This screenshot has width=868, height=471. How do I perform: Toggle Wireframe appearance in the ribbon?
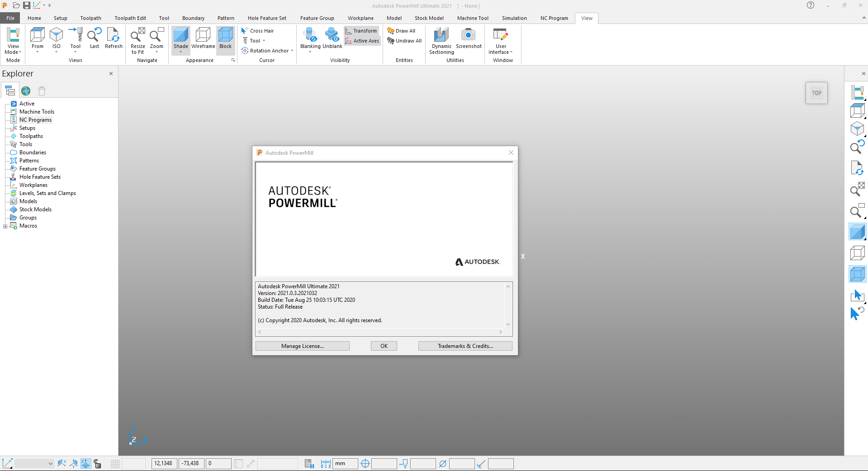[x=203, y=38]
